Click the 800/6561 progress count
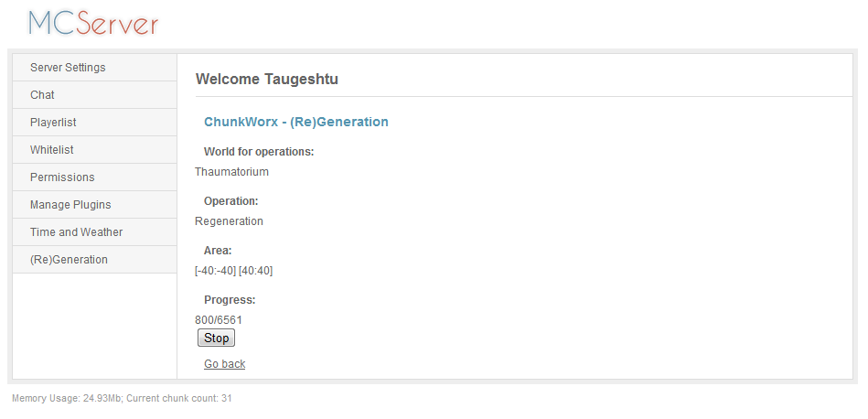 coord(219,320)
